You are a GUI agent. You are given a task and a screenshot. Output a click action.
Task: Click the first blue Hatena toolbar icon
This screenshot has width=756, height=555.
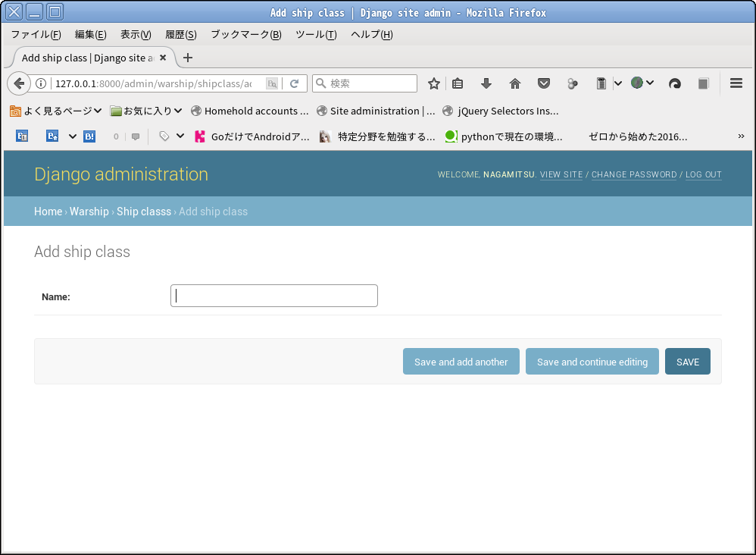(22, 136)
